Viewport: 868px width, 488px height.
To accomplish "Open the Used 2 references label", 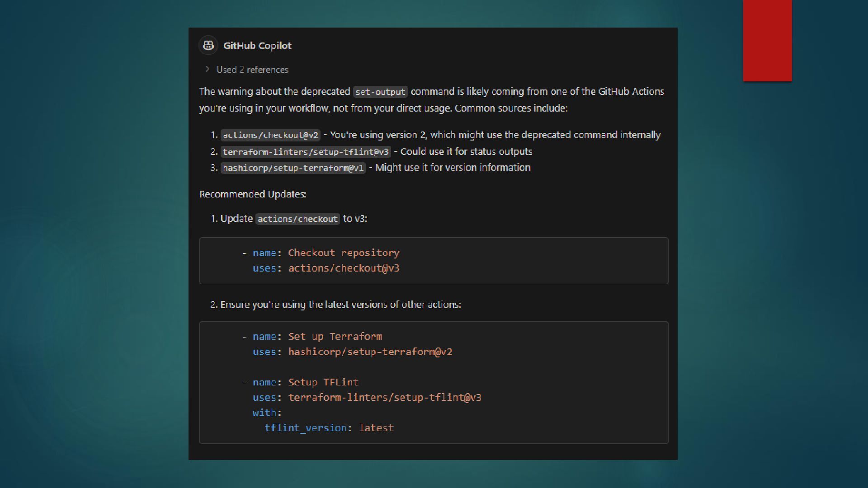I will tap(252, 70).
